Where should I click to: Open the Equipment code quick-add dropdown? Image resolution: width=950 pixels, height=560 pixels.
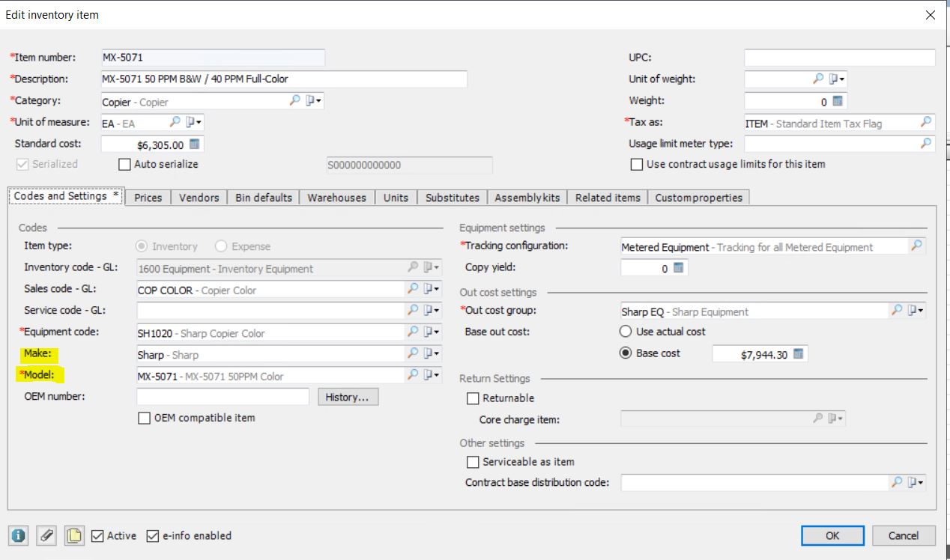432,332
